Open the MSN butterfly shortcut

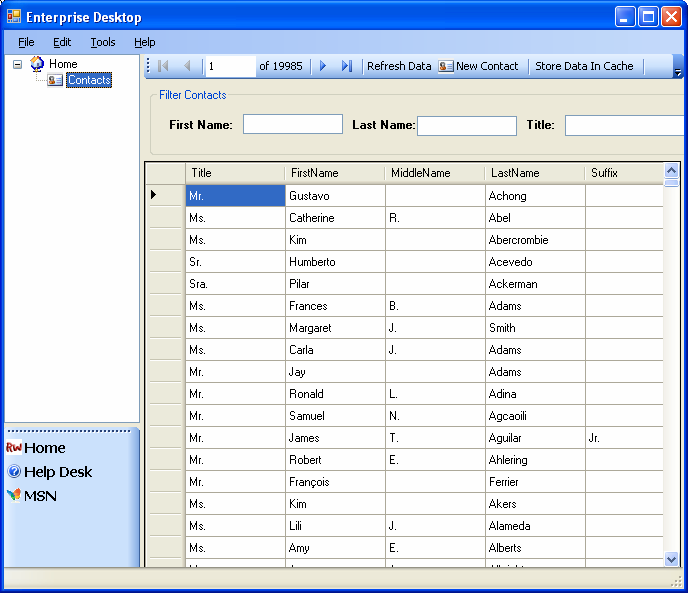click(x=14, y=496)
